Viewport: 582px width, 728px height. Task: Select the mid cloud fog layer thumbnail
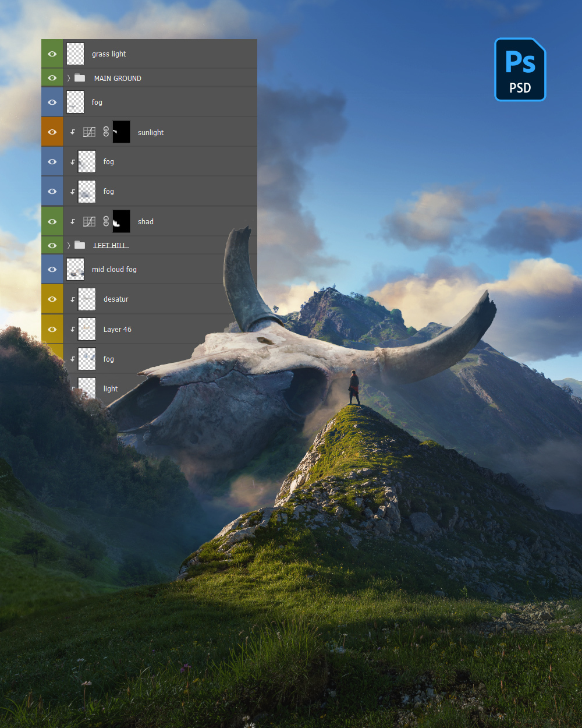[75, 269]
